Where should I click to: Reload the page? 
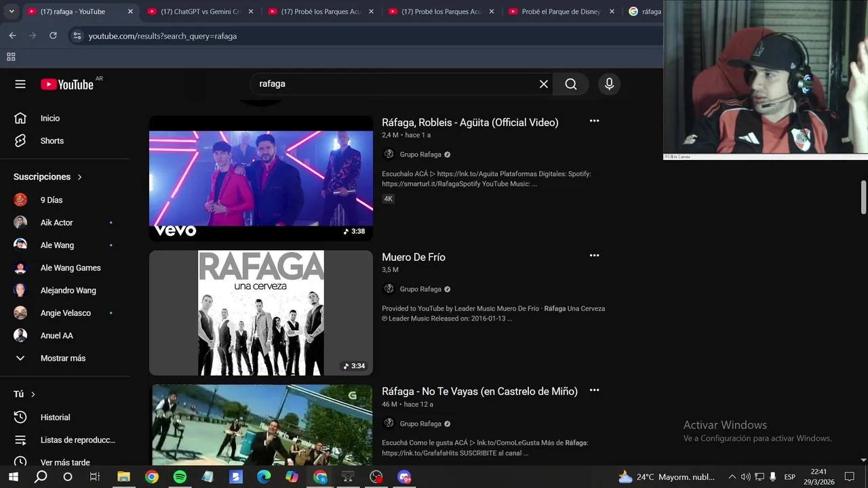click(x=53, y=36)
